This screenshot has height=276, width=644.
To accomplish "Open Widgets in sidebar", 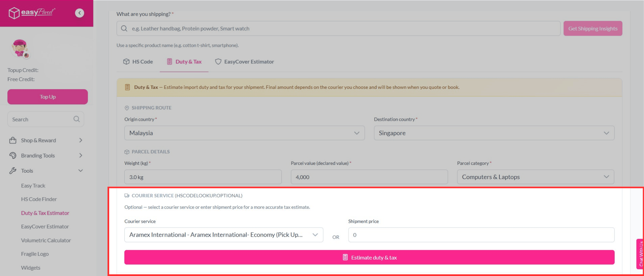I will pyautogui.click(x=31, y=268).
